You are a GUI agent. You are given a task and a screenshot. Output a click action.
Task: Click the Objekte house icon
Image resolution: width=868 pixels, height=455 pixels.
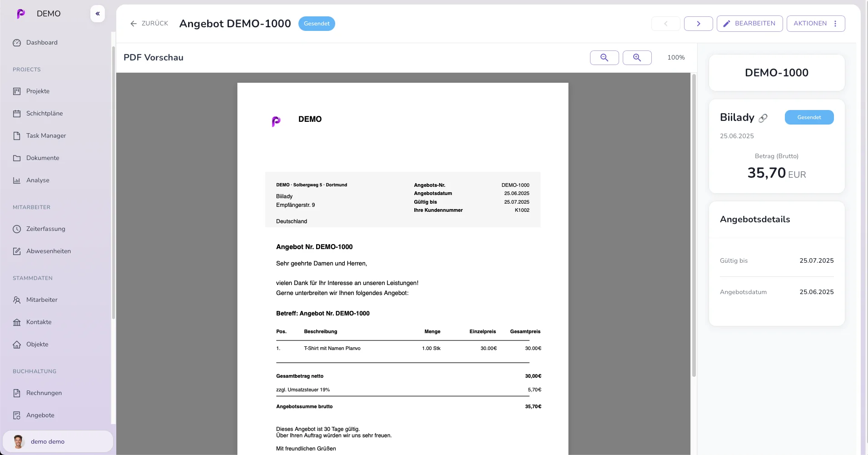[x=17, y=345]
